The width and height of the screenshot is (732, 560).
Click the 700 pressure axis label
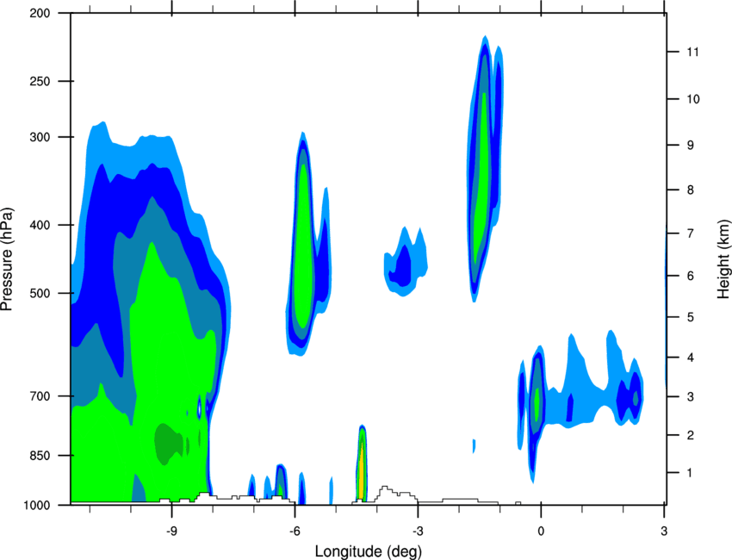[40, 396]
